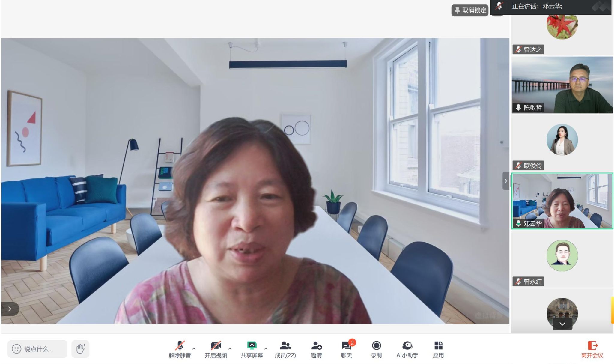
Task: Select 陈敏哲's video thumbnail
Action: [562, 85]
